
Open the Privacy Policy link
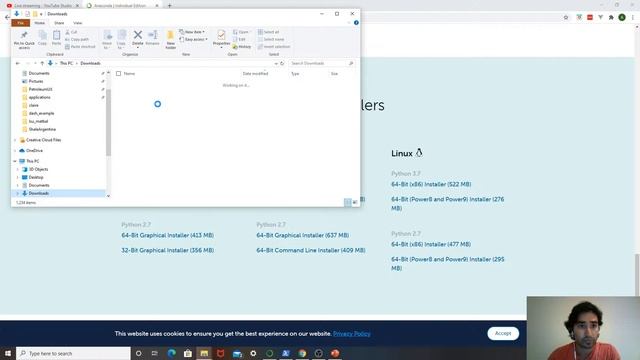(352, 333)
